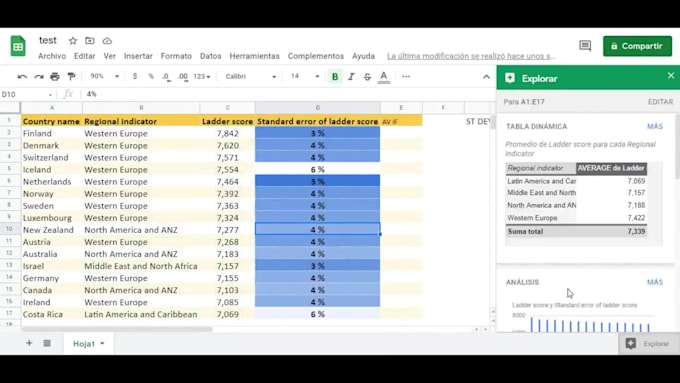680x383 pixels.
Task: Select the Finland cell
Action: coord(51,133)
